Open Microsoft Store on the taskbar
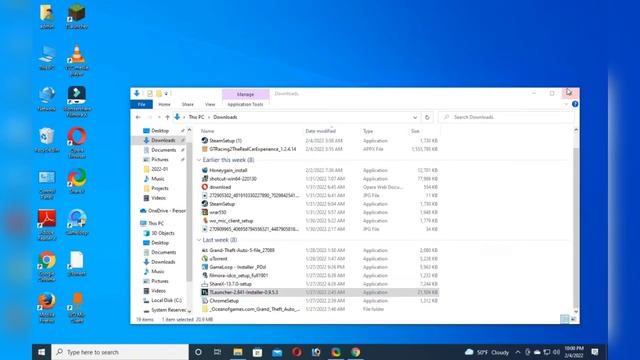The image size is (640, 360). pos(257,352)
